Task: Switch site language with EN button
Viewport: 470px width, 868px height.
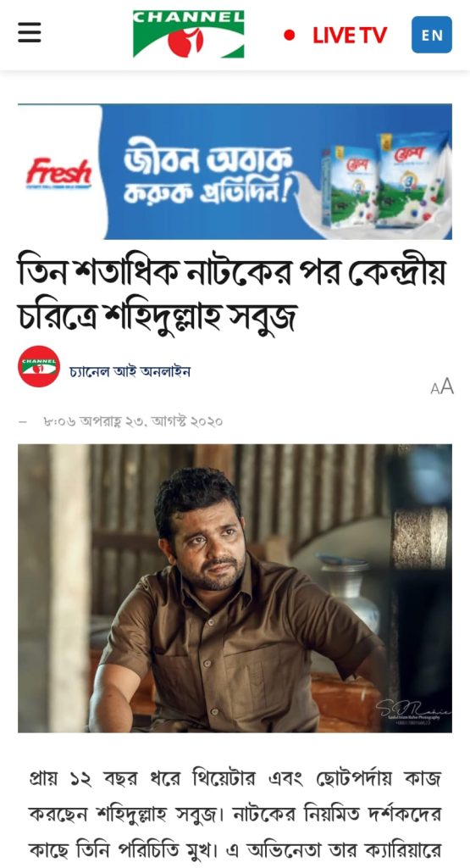Action: [432, 35]
